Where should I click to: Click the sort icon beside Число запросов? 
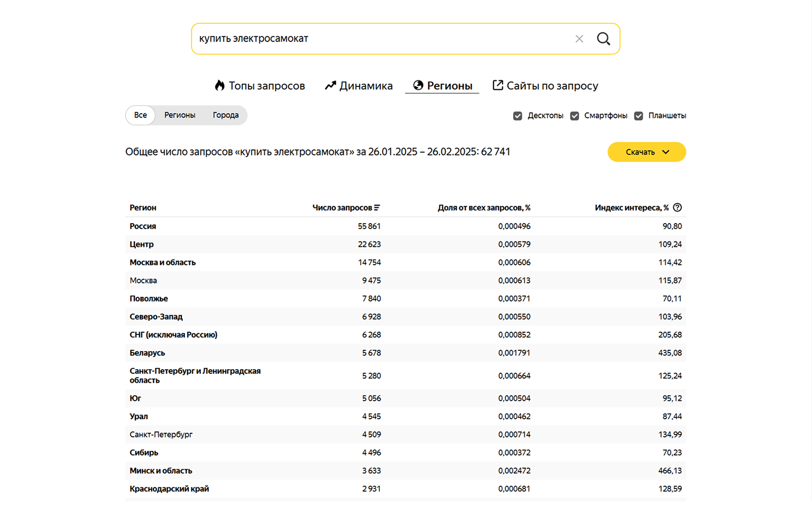(x=378, y=207)
